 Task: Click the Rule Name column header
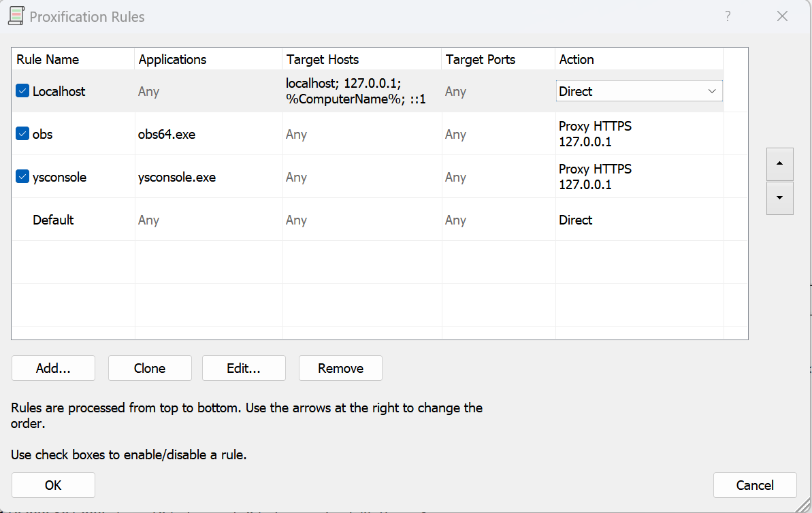[x=48, y=59]
